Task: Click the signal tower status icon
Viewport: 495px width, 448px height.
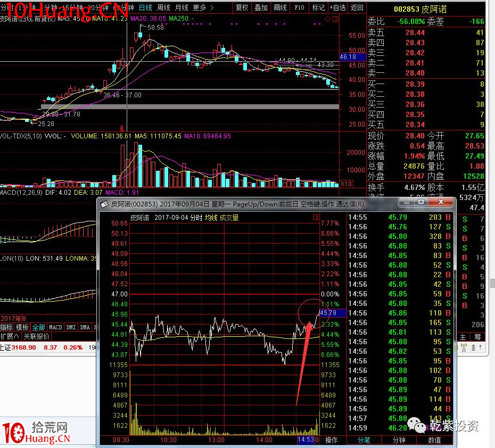Action: coord(464,347)
